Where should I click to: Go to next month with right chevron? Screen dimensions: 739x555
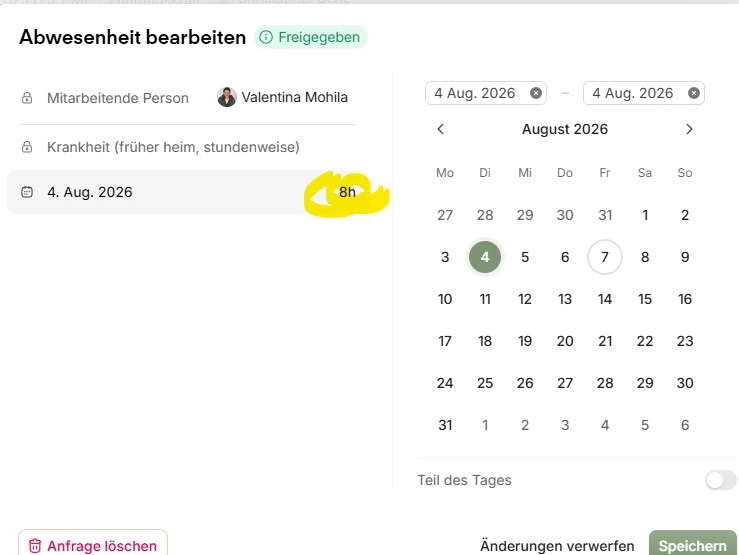689,129
